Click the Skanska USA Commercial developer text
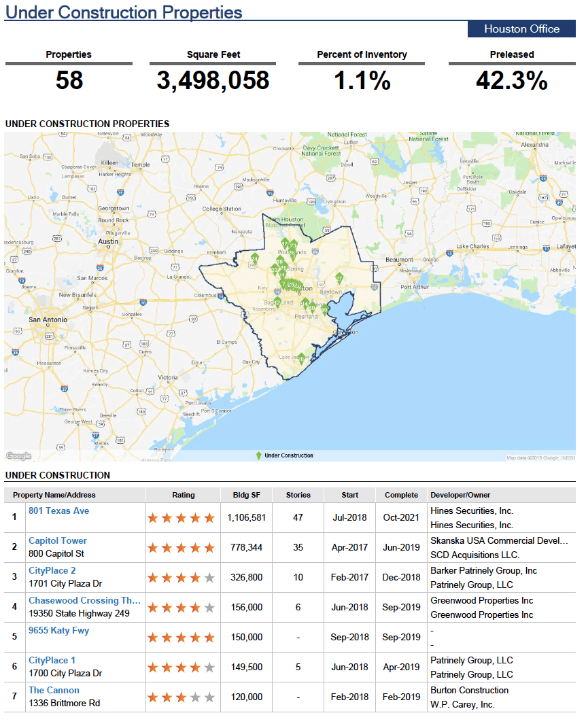The height and width of the screenshot is (728, 586). click(499, 541)
